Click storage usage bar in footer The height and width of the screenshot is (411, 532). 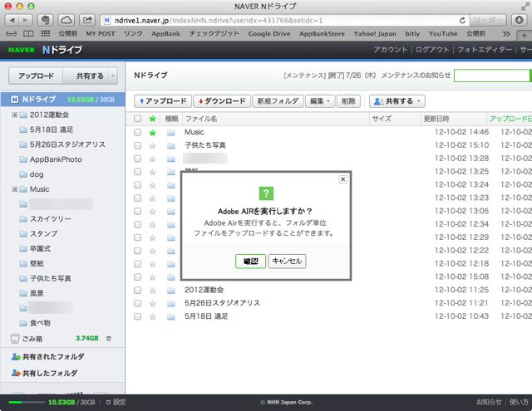[27, 402]
